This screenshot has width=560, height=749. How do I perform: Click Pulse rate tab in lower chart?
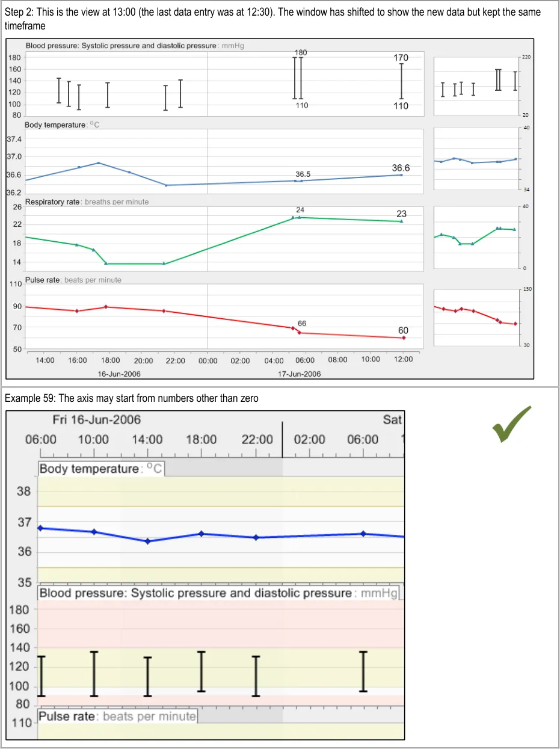117,716
